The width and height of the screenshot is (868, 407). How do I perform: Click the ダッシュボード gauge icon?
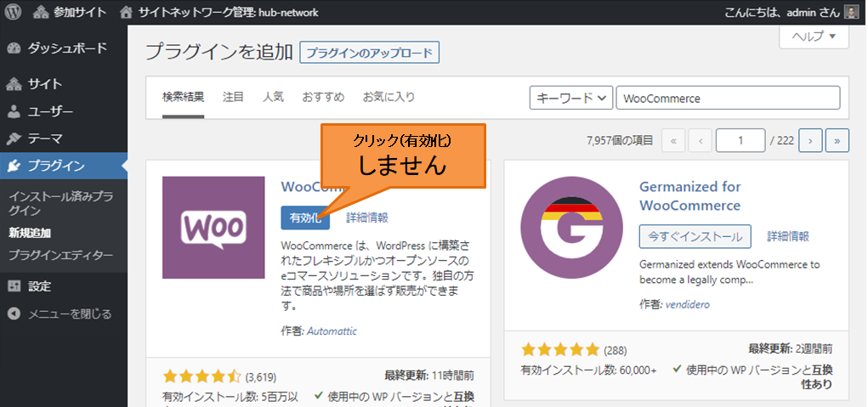point(14,48)
